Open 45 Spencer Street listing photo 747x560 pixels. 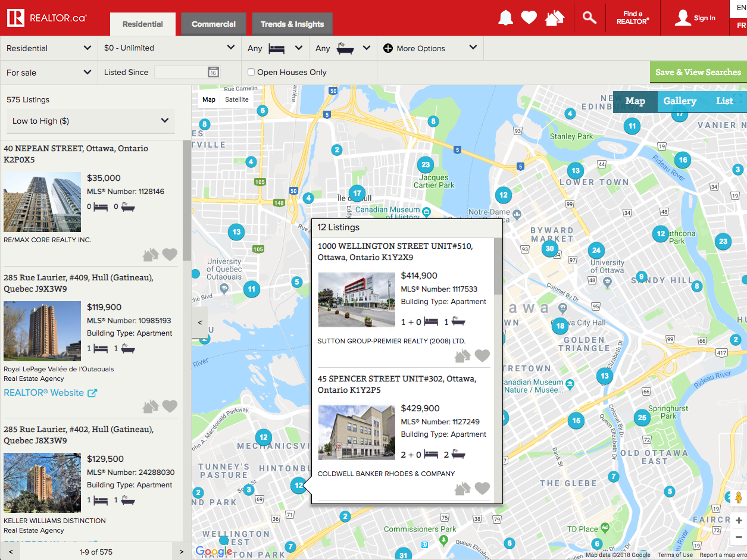tap(356, 433)
